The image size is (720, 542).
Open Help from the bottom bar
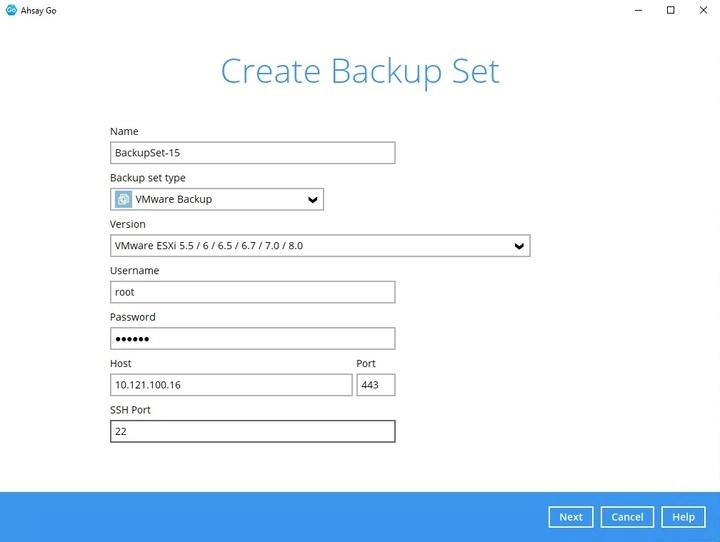683,517
